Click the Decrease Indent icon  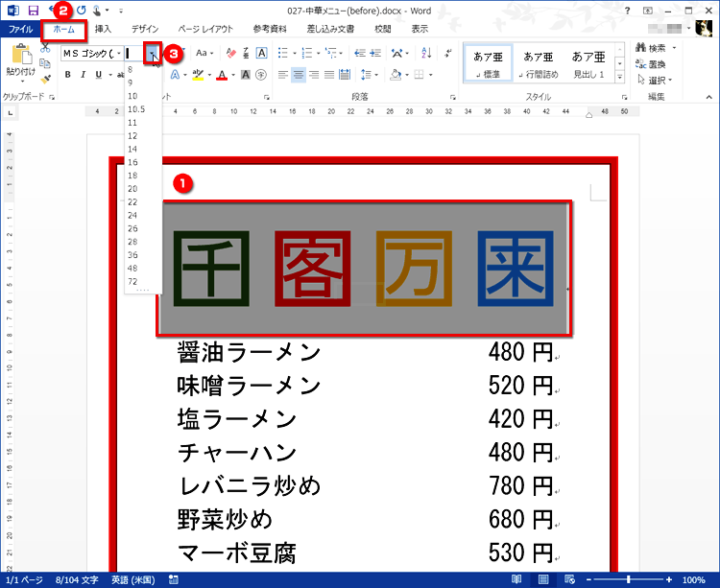click(x=360, y=53)
